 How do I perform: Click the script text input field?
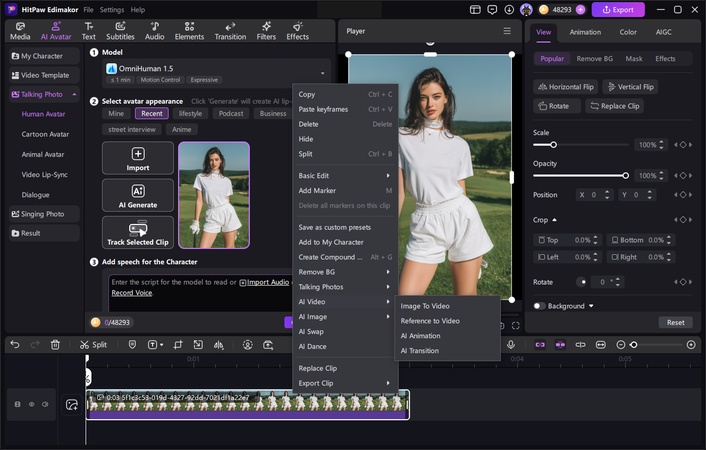(x=200, y=293)
